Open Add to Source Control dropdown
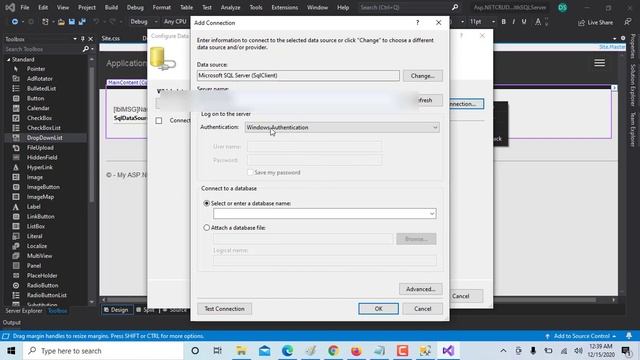Viewport: 640px width, 360px height. (581, 336)
